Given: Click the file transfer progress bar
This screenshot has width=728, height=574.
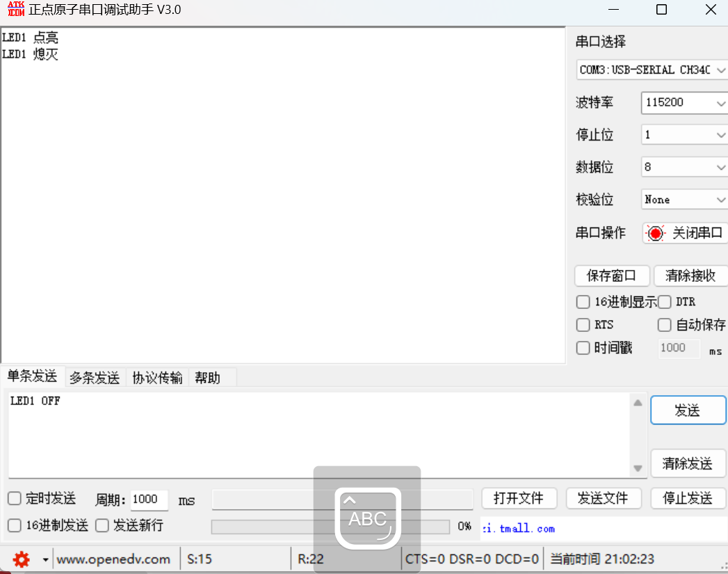Looking at the screenshot, I should [x=330, y=527].
